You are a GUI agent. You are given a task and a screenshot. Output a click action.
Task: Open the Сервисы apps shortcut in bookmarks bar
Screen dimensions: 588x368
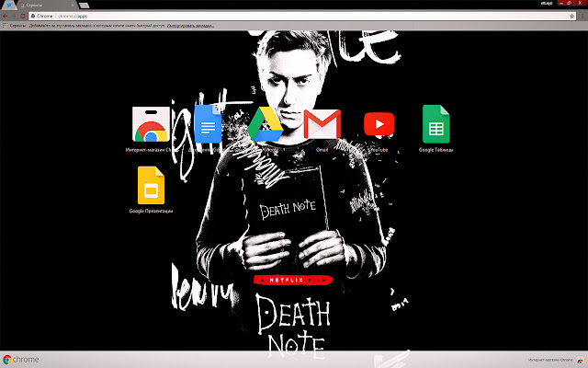[15, 26]
